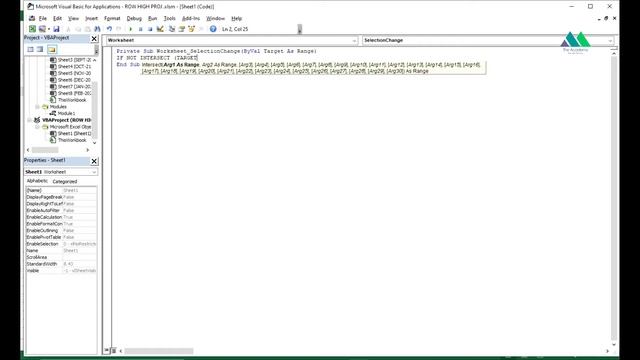The width and height of the screenshot is (640, 360).
Task: Collapse the VBAProject (ROW HIGH) node
Action: click(x=29, y=120)
